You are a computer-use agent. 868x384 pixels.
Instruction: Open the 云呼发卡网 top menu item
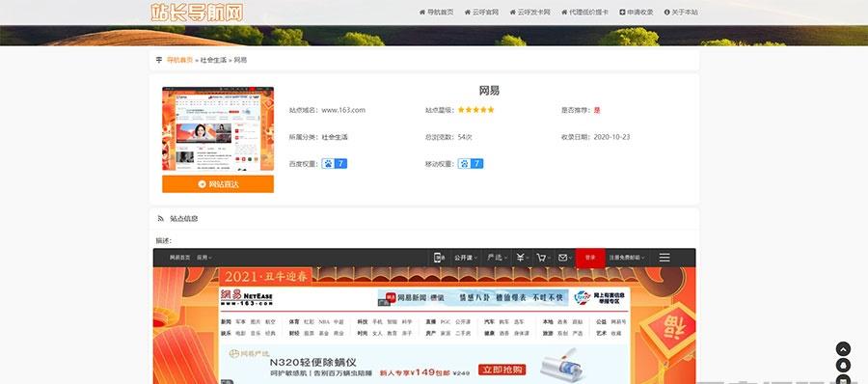point(529,13)
